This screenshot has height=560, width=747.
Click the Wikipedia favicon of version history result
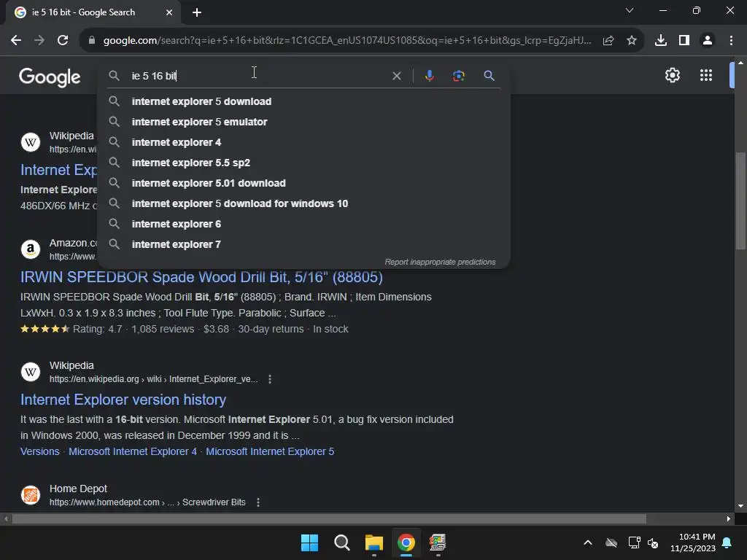coord(31,372)
